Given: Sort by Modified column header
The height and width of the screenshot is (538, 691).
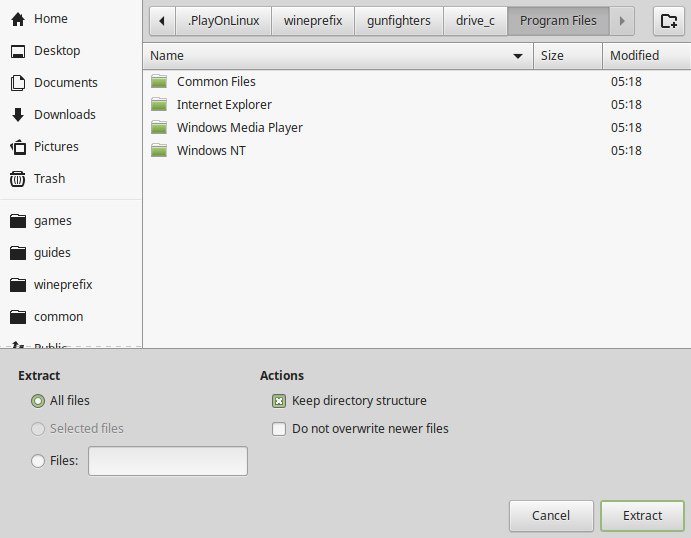Looking at the screenshot, I should coord(646,56).
